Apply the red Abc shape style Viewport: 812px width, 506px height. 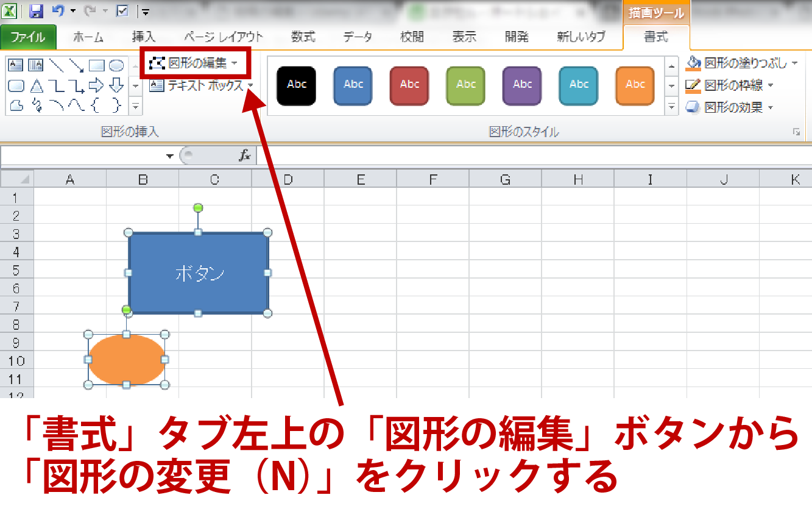pyautogui.click(x=409, y=85)
